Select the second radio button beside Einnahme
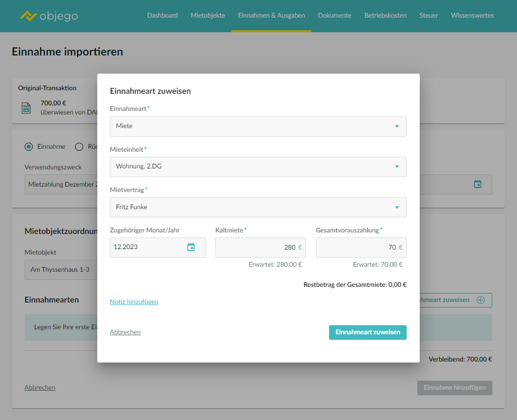Screen dimensions: 517x420 coord(79,147)
